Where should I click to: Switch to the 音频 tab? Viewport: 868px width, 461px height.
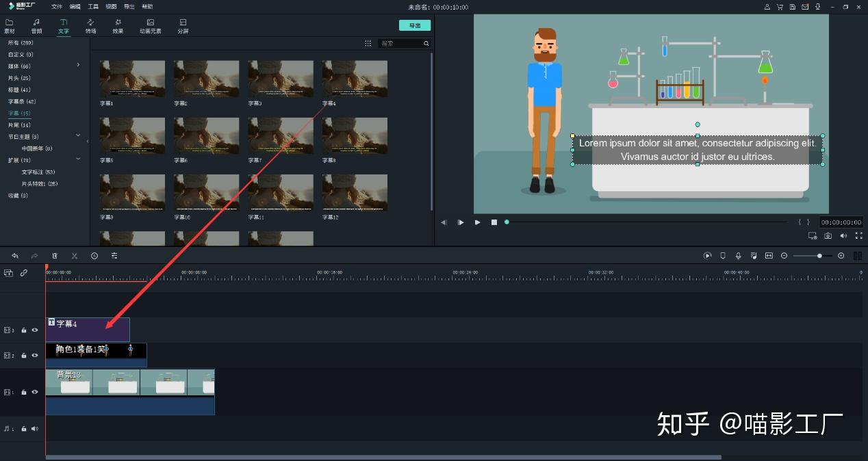point(36,26)
